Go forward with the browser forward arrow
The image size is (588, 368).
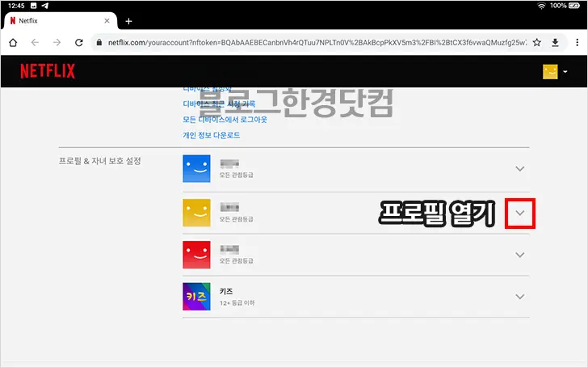pos(57,42)
